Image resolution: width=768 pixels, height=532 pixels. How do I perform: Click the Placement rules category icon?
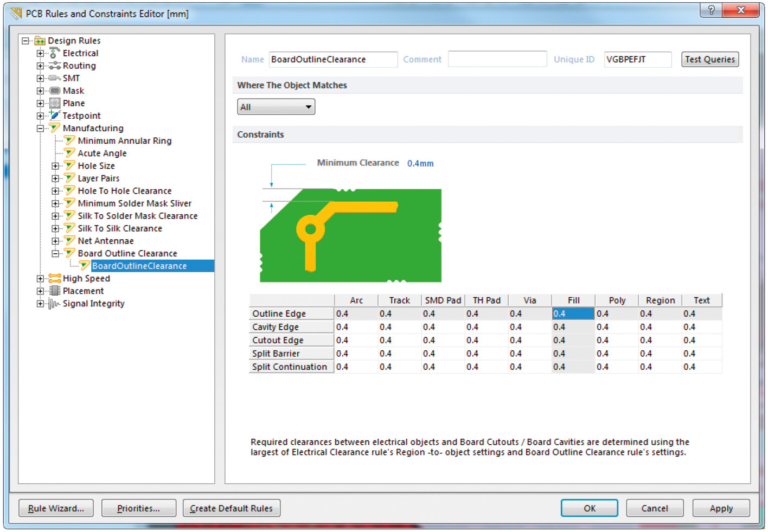point(54,291)
